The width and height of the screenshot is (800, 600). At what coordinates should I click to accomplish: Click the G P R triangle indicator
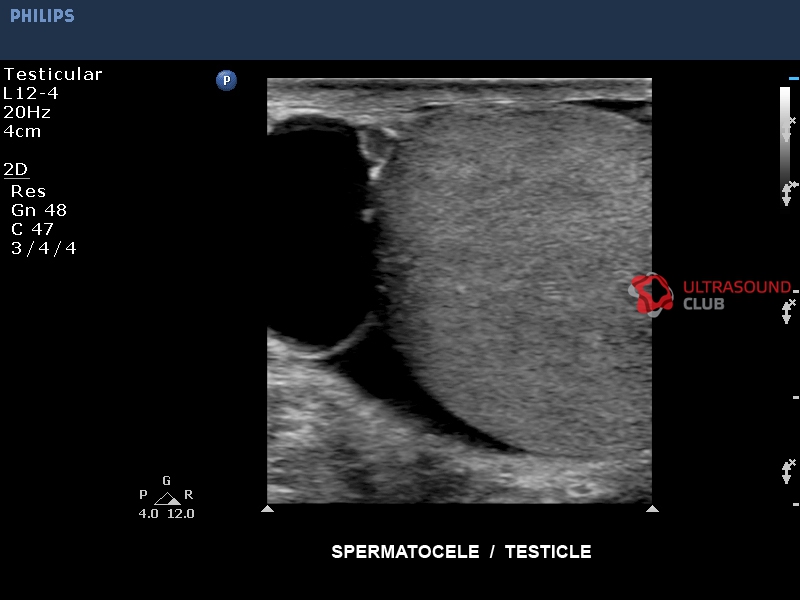[x=167, y=498]
